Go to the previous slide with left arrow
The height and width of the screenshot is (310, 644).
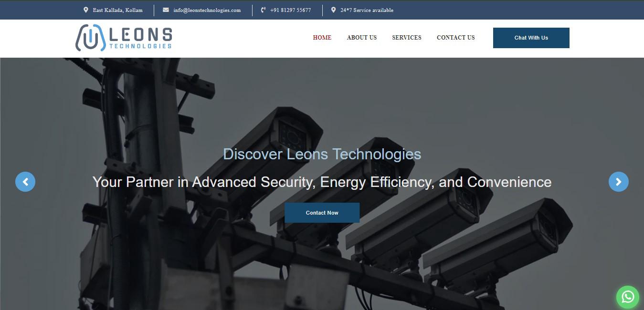point(25,182)
